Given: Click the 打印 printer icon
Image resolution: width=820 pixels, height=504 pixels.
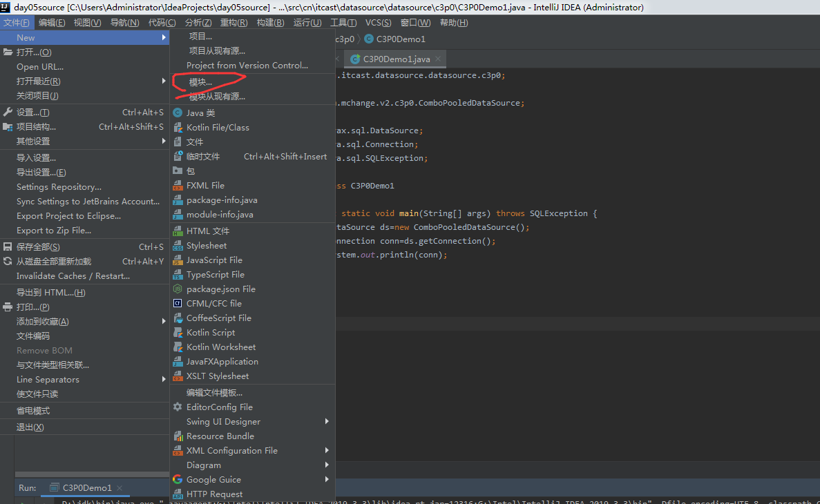Looking at the screenshot, I should pyautogui.click(x=8, y=307).
